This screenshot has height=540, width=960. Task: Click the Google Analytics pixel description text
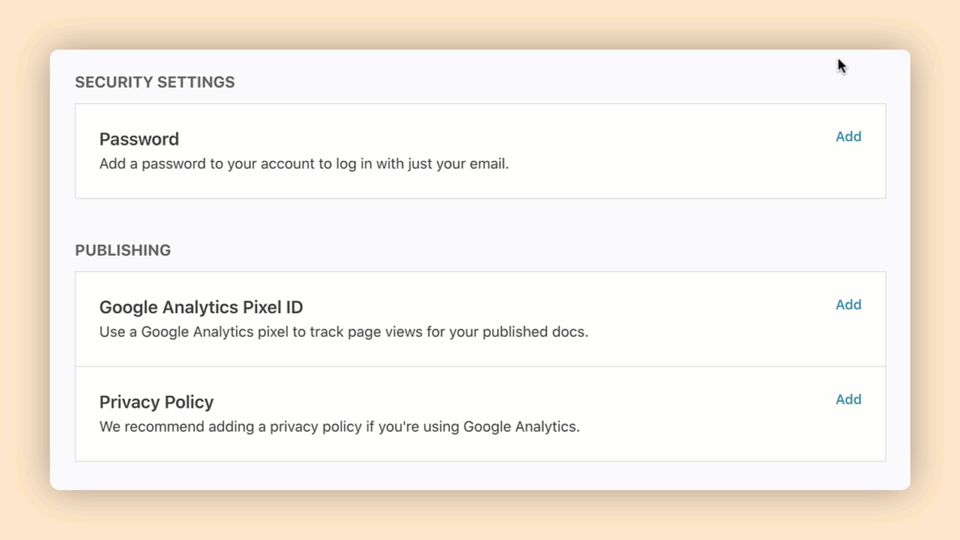(x=343, y=331)
